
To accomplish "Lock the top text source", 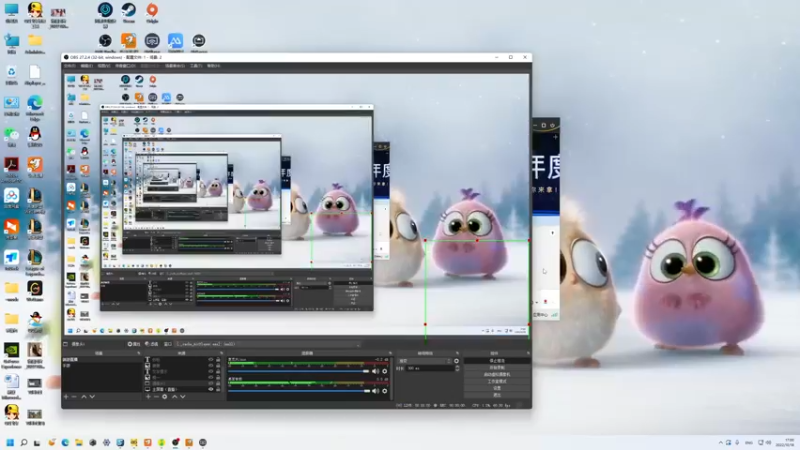I will 218,360.
